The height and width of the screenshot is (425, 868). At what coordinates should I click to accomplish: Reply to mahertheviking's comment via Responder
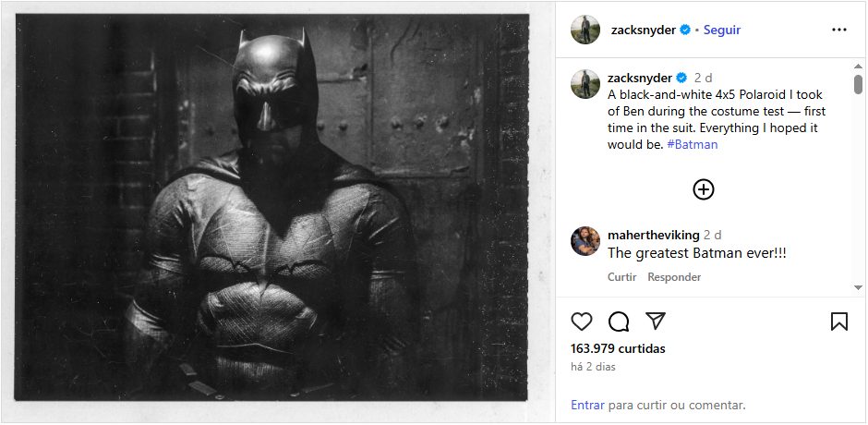(x=674, y=277)
